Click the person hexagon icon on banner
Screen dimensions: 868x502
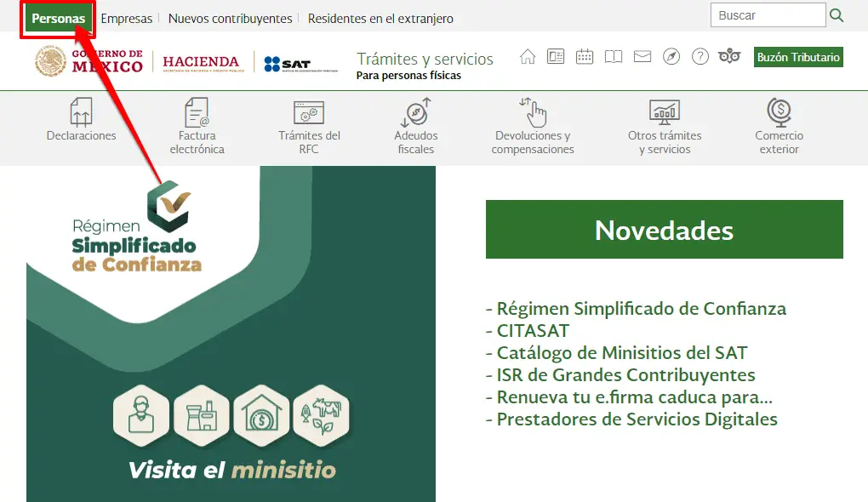141,416
